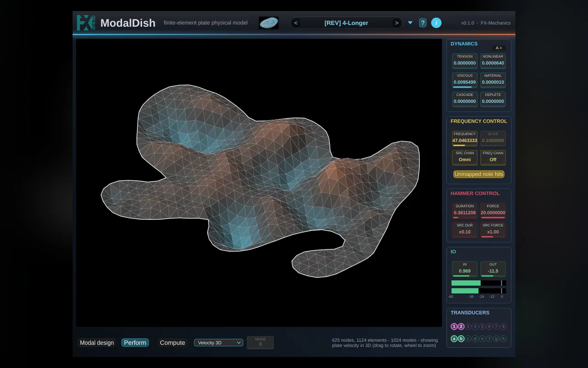Go to previous preset with left arrow

tap(296, 23)
